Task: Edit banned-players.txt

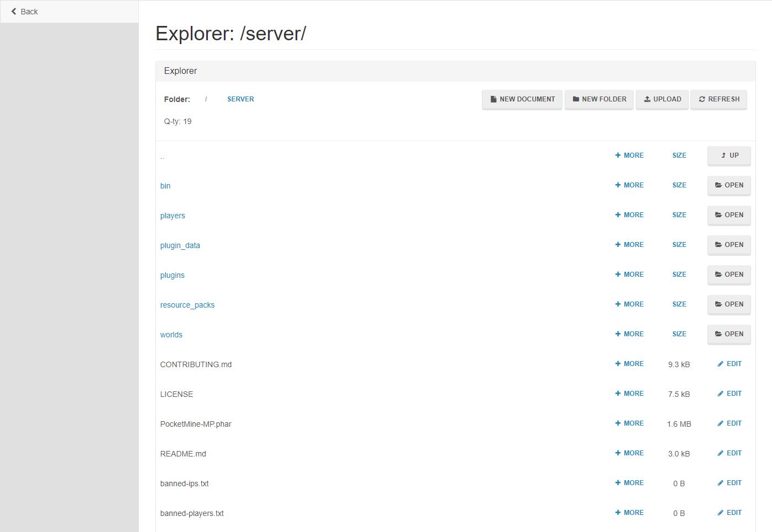Action: [729, 512]
